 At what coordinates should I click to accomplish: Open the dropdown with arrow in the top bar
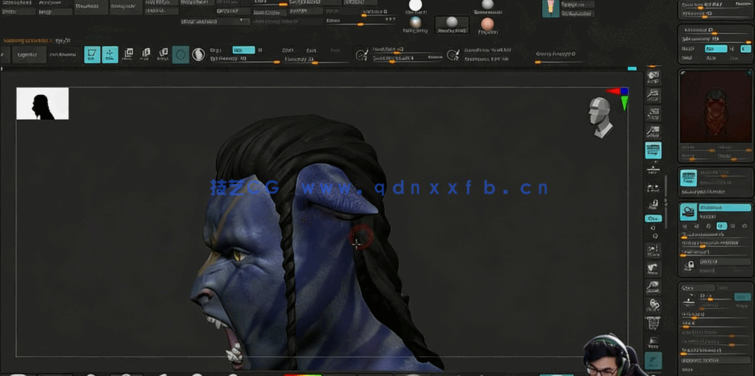coord(215,21)
